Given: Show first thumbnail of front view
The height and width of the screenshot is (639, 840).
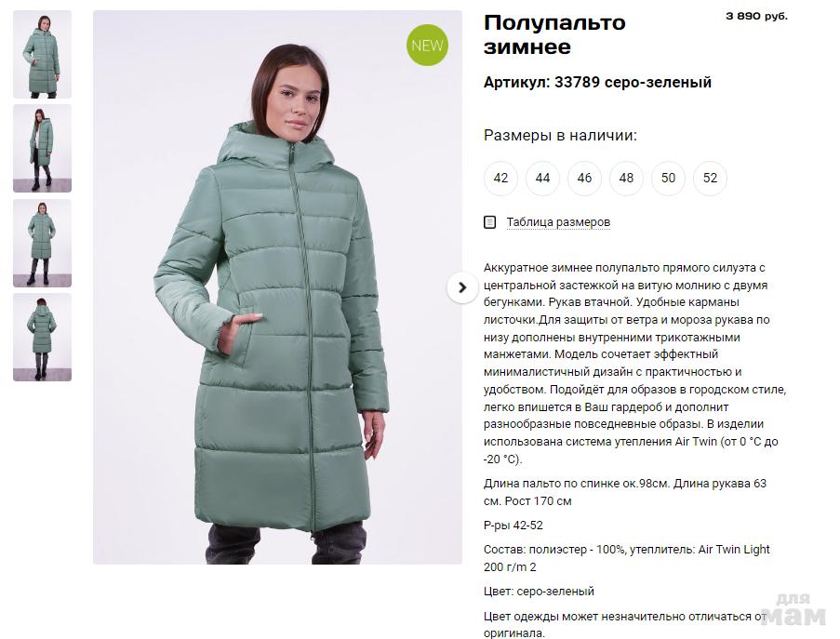Looking at the screenshot, I should (42, 54).
